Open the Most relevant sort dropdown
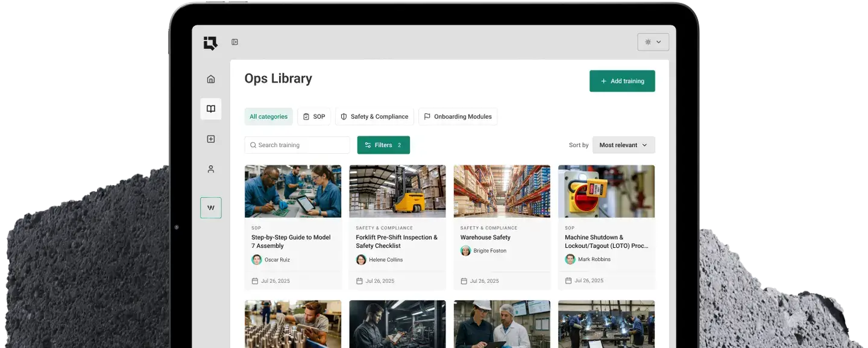 click(x=623, y=145)
